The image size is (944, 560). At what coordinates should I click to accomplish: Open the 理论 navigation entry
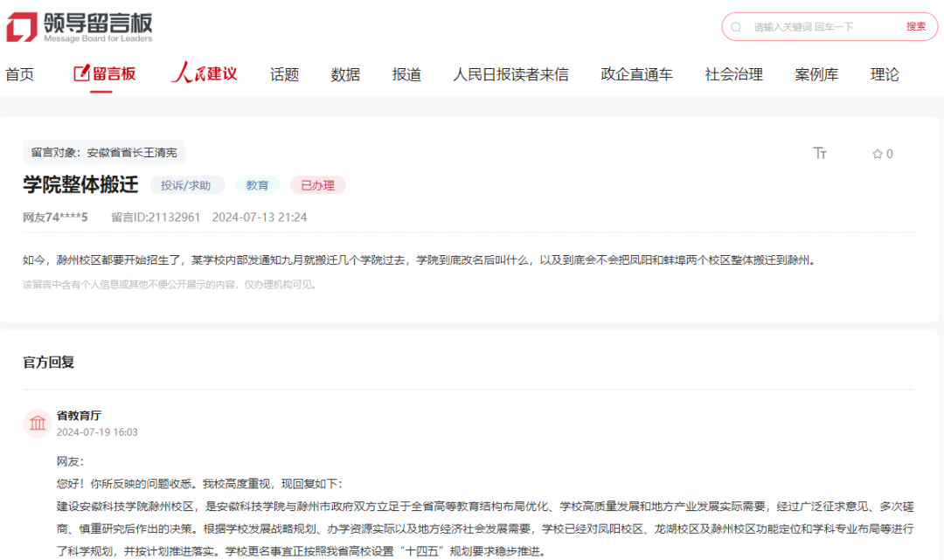(x=885, y=74)
